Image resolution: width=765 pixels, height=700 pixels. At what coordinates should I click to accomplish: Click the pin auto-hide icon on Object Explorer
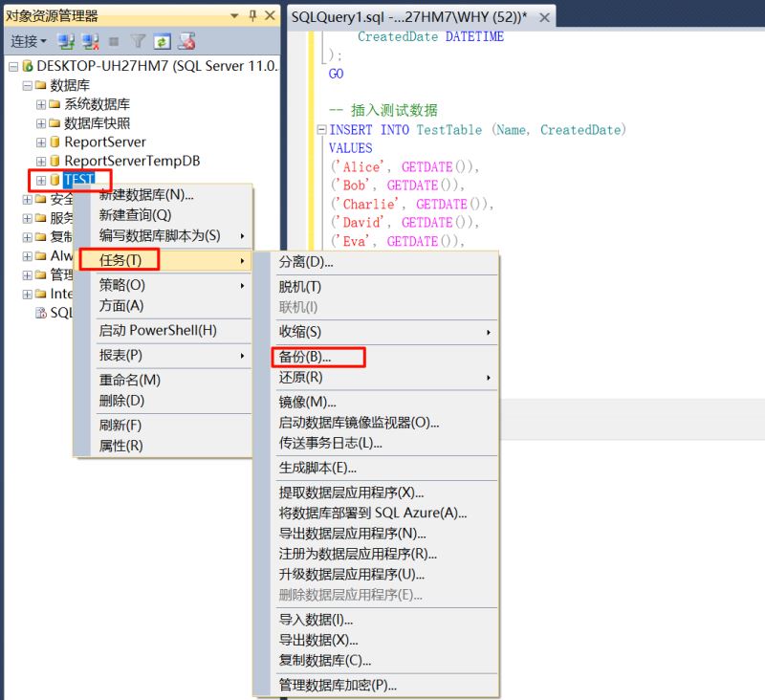click(252, 15)
